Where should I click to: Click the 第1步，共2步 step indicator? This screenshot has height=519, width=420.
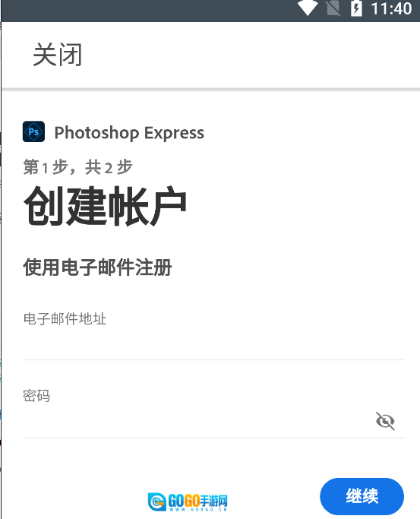tap(77, 167)
